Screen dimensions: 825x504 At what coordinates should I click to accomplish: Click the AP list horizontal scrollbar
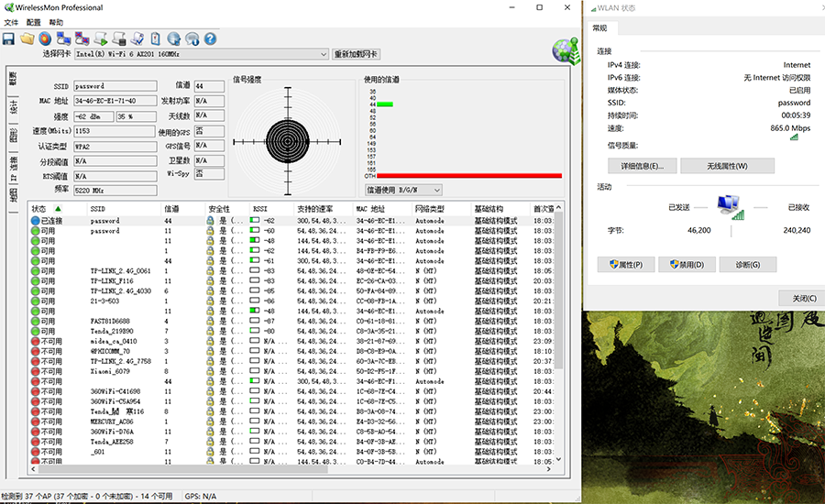(182, 469)
